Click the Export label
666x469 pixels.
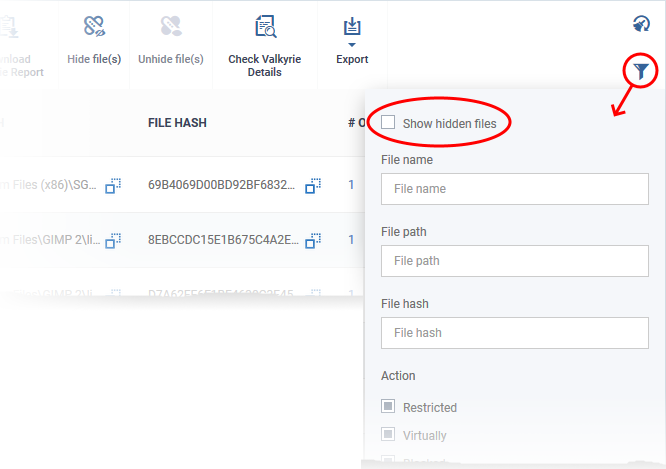pos(352,59)
